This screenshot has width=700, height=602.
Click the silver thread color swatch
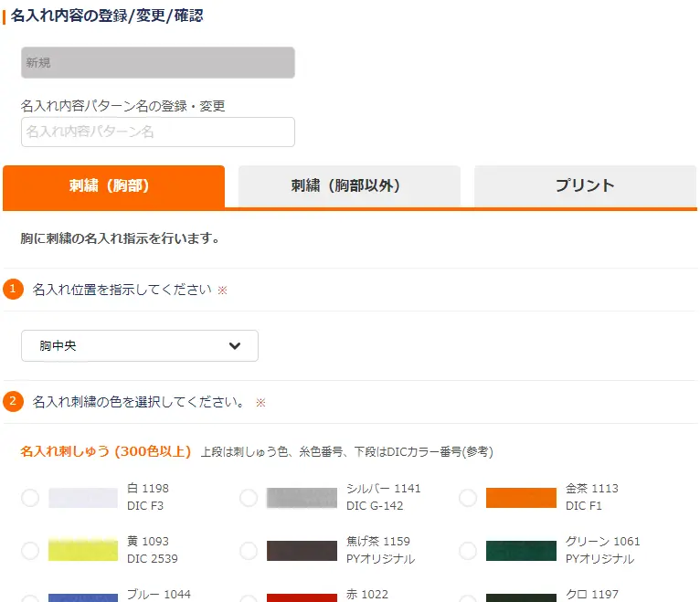[x=302, y=498]
